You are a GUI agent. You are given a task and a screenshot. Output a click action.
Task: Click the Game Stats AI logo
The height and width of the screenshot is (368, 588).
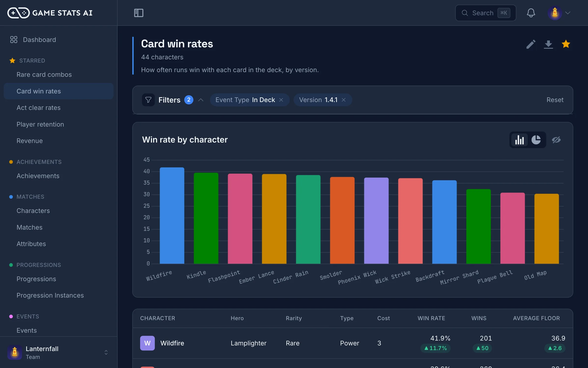(x=50, y=13)
